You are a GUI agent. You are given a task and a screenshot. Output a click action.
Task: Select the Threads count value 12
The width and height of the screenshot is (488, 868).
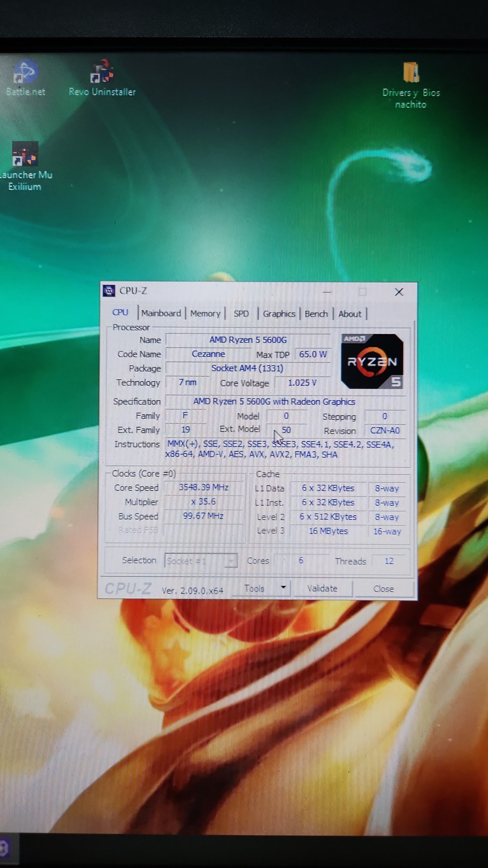coord(389,561)
